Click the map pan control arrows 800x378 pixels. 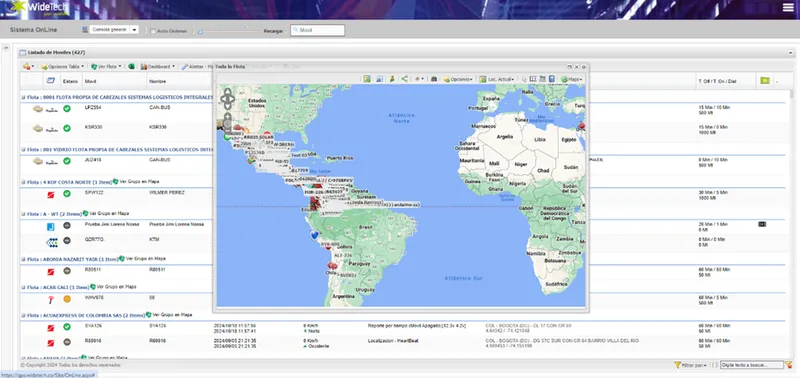coord(227,99)
